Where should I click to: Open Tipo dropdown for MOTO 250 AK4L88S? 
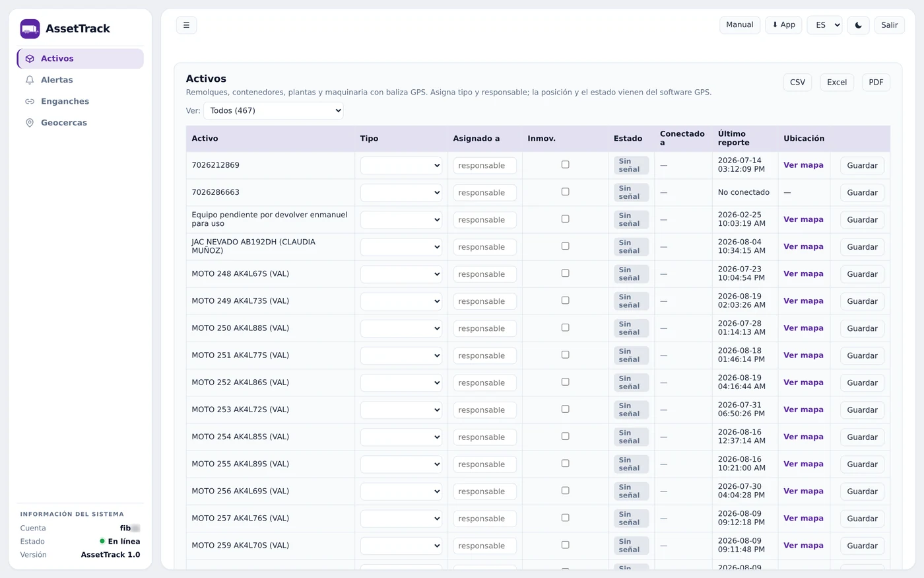(401, 328)
